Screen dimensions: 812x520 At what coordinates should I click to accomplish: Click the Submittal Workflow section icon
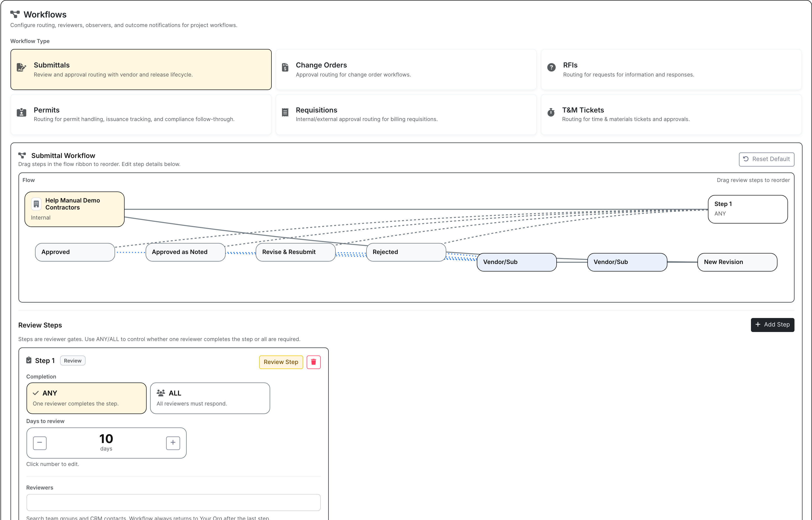coord(22,155)
